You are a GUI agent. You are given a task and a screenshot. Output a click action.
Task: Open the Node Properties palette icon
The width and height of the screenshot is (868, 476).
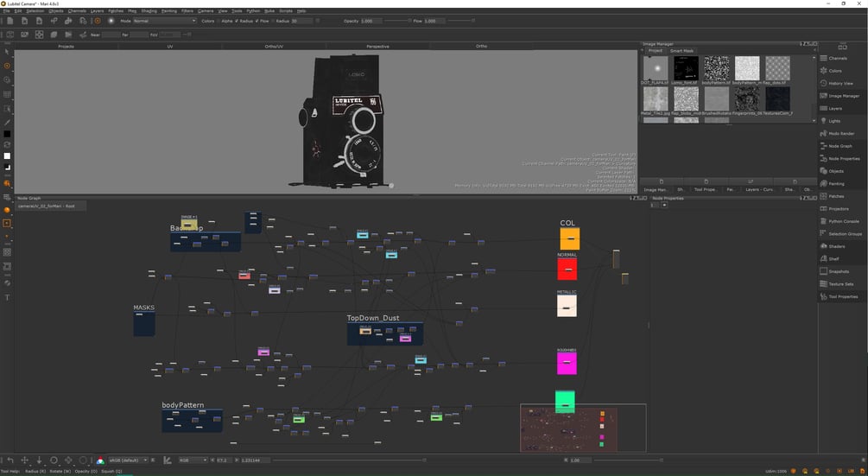point(824,158)
